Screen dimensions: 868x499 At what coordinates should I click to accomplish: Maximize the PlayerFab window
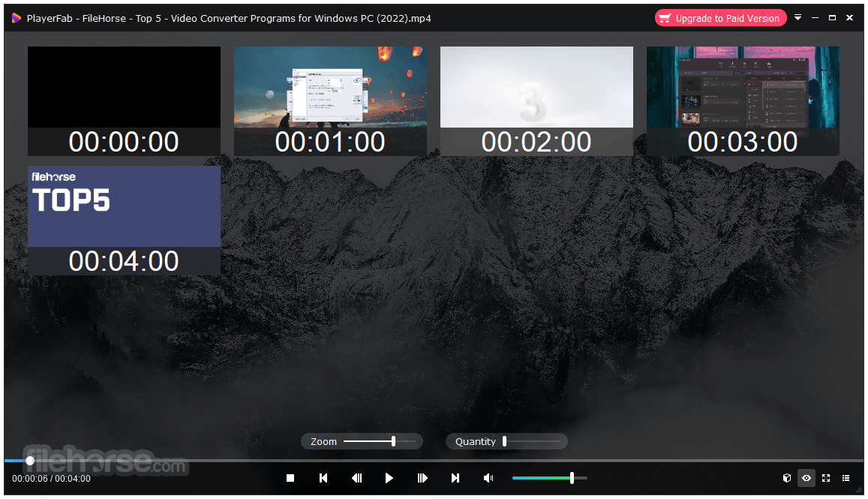pos(832,18)
